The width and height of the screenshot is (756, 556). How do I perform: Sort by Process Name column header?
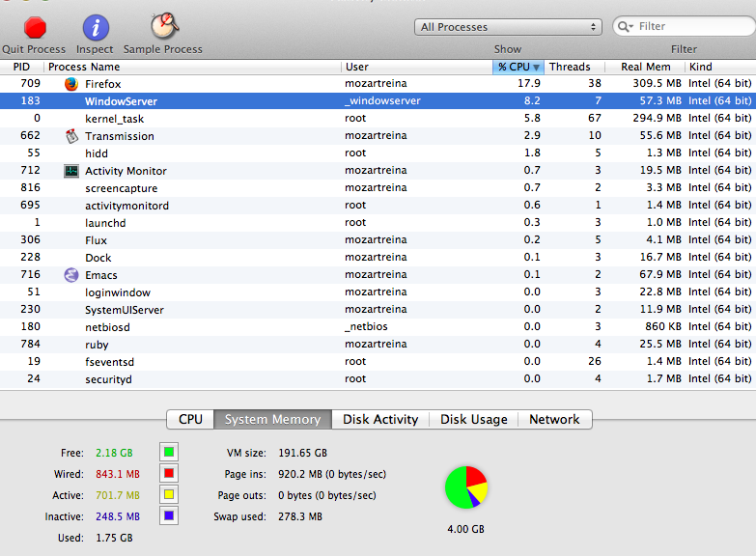coord(193,67)
